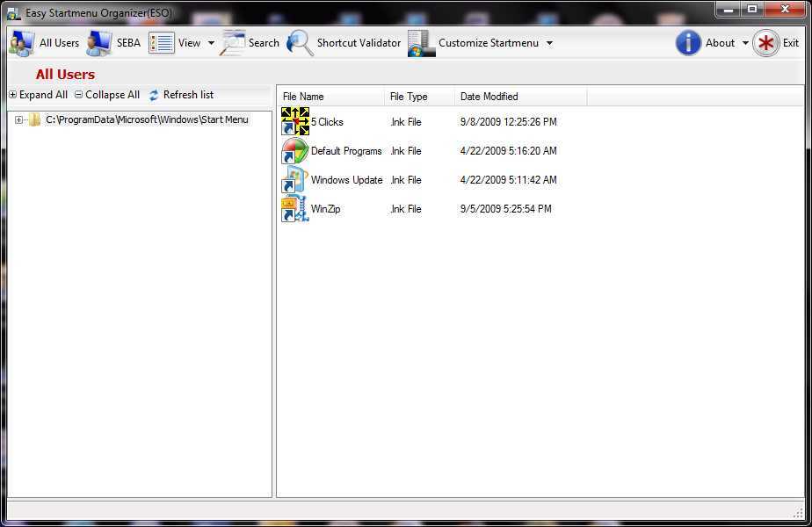Viewport: 812px width, 527px height.
Task: Click the Search magnifier icon
Action: [233, 43]
